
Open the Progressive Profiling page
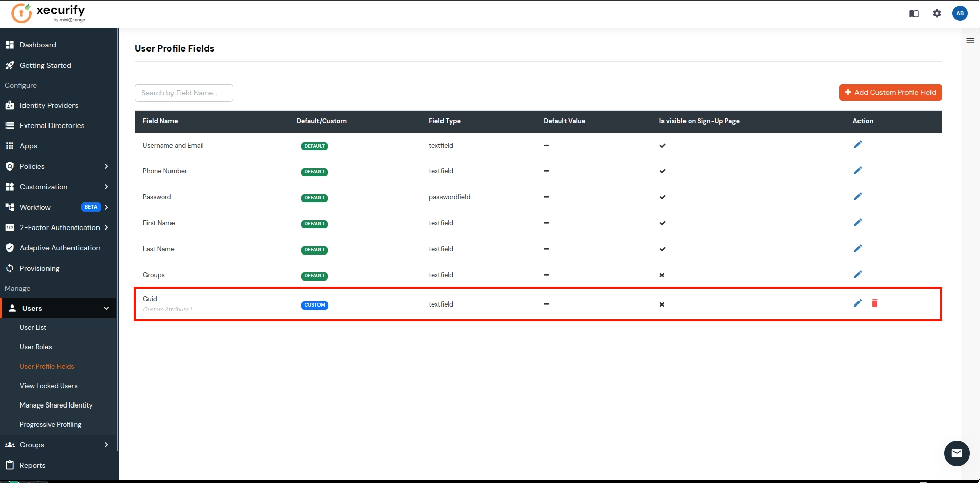(x=51, y=424)
